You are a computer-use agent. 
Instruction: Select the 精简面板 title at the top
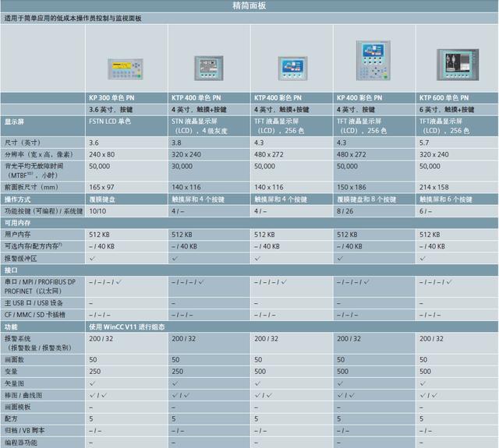click(x=249, y=5)
